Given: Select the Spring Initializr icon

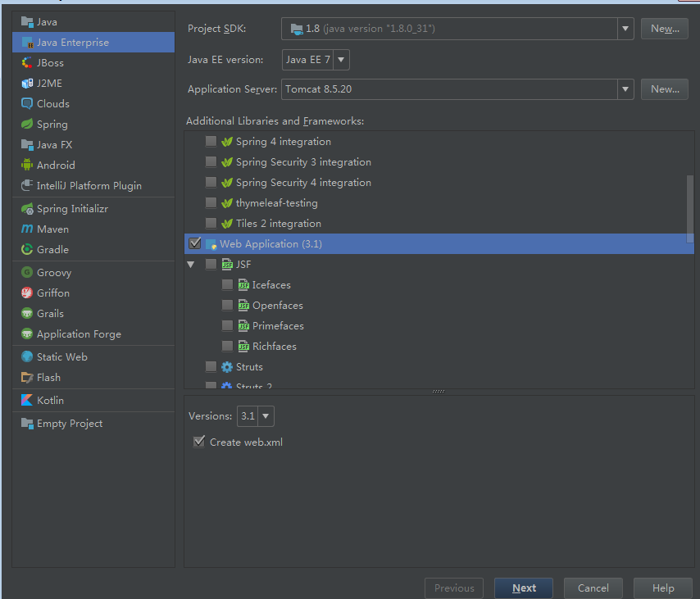Looking at the screenshot, I should tap(27, 208).
